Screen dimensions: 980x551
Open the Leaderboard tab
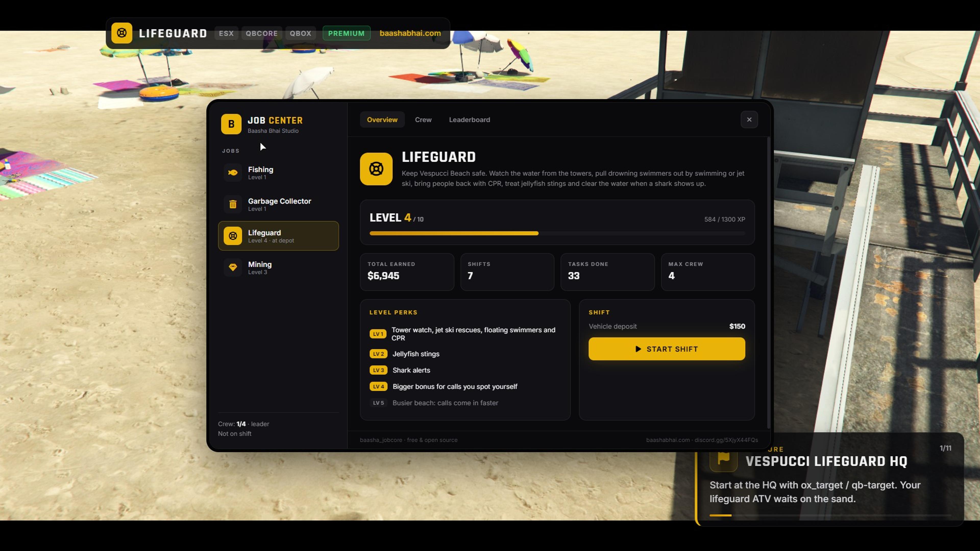pos(470,120)
